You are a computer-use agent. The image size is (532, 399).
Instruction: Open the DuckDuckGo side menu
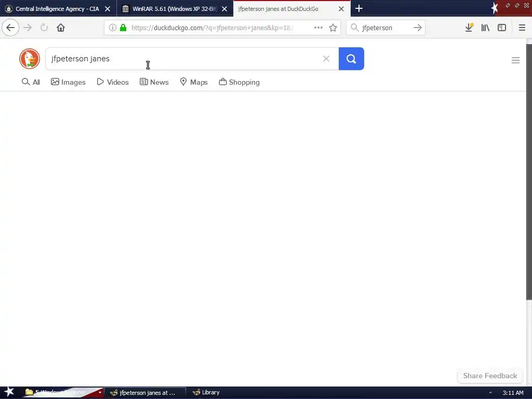click(x=515, y=60)
